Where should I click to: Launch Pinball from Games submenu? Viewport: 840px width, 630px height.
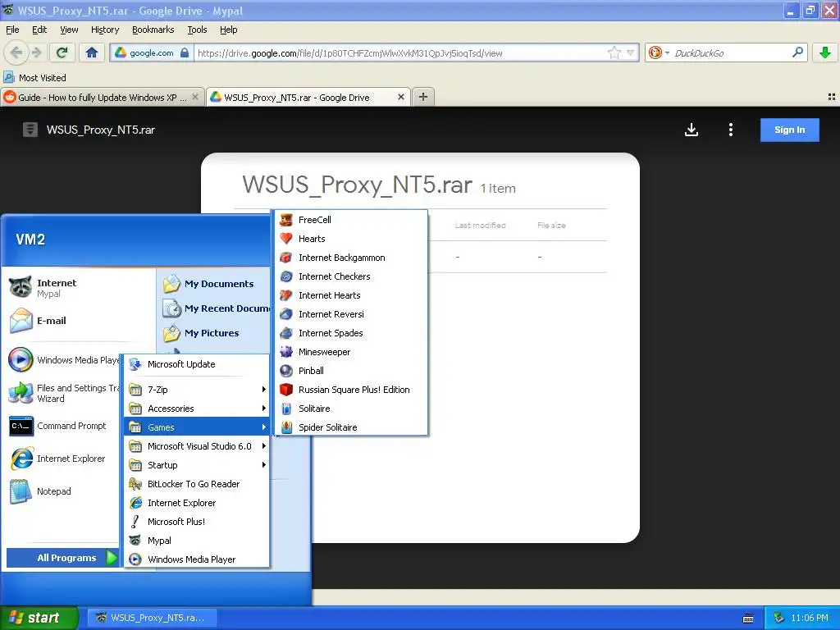click(x=351, y=371)
